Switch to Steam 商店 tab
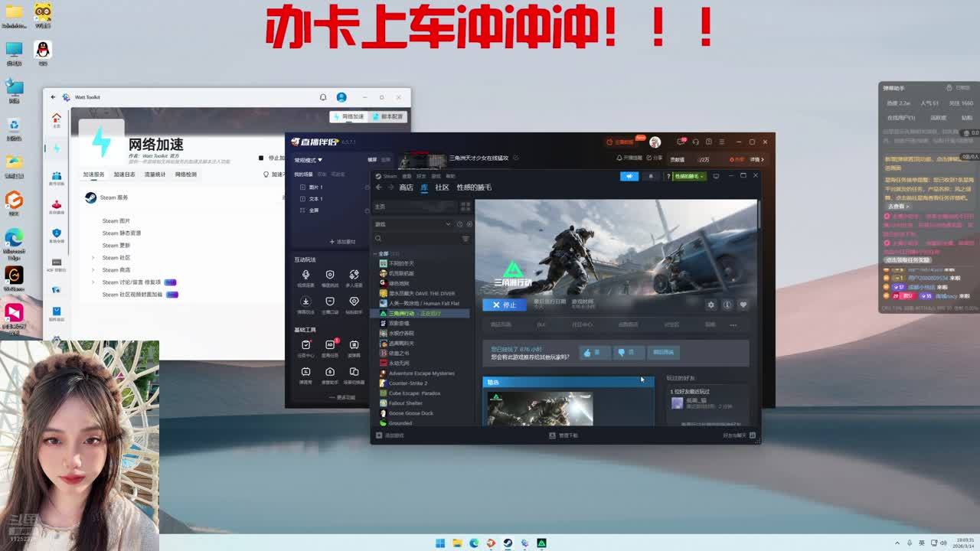980x551 pixels. 406,187
